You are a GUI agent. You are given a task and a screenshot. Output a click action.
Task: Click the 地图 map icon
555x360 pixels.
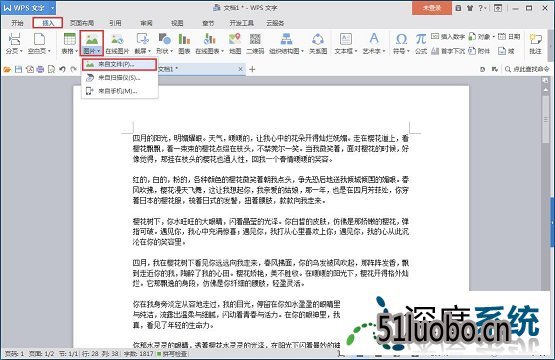pyautogui.click(x=235, y=44)
